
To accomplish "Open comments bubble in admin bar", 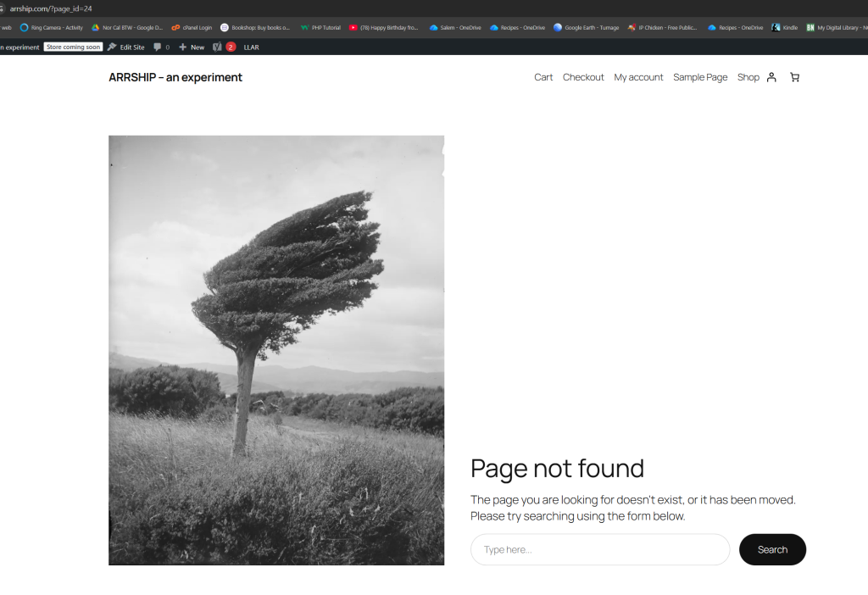I will coord(161,47).
